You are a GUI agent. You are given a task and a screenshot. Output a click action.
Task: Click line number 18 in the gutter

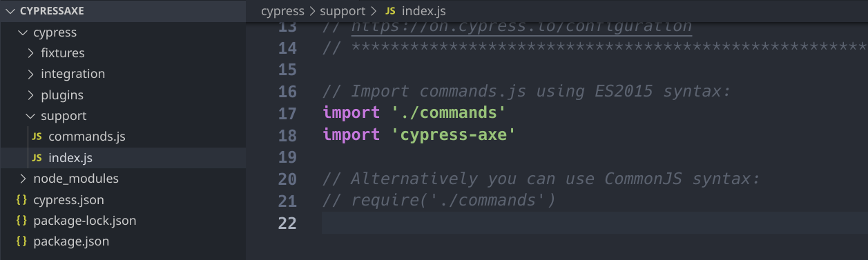click(x=287, y=135)
